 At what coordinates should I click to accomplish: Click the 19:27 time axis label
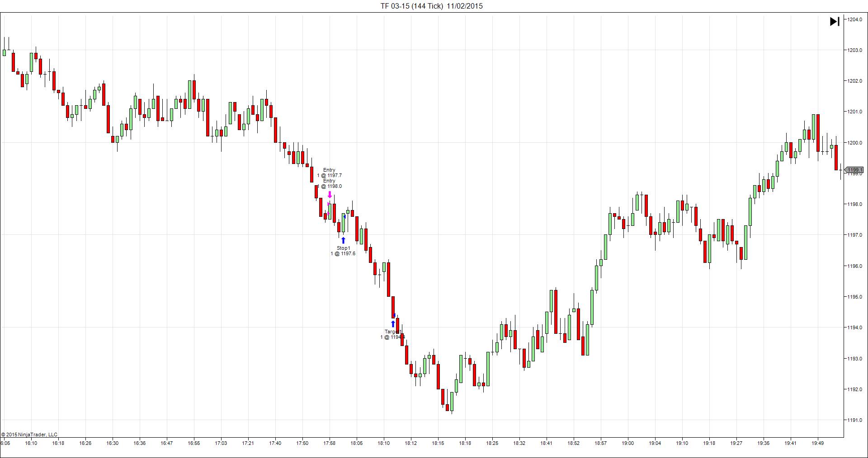736,443
